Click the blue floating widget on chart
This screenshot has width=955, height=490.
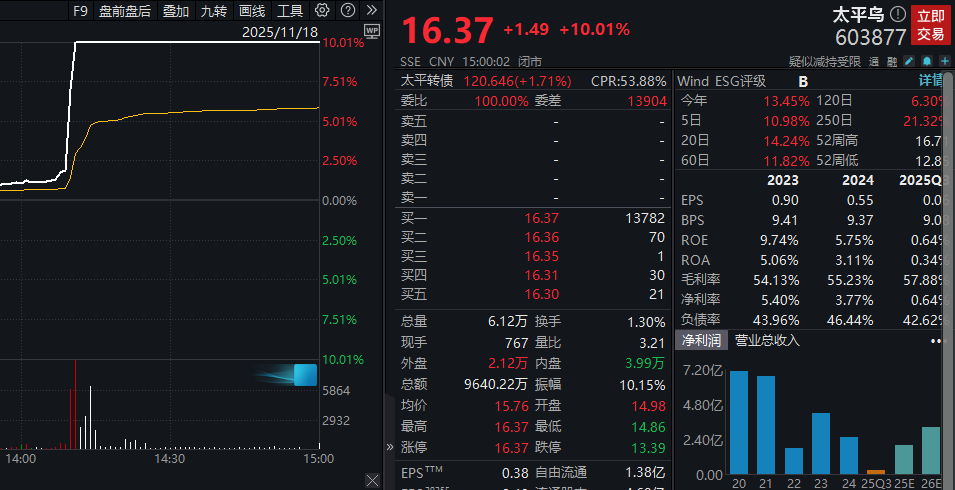(x=305, y=375)
